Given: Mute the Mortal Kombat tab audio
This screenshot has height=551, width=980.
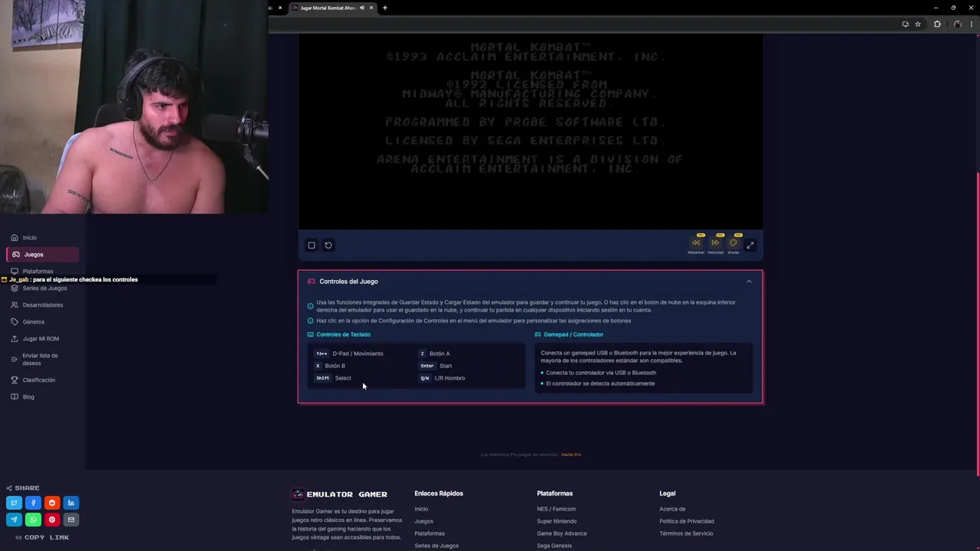Looking at the screenshot, I should (x=362, y=8).
